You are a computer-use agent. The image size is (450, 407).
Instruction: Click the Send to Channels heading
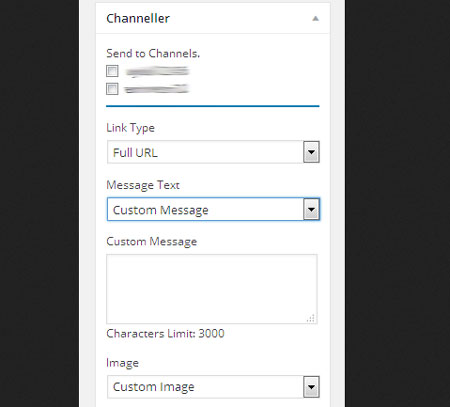click(x=153, y=54)
